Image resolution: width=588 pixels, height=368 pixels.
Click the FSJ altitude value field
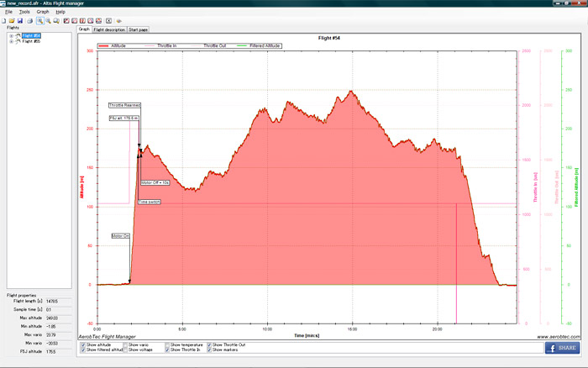coord(58,352)
